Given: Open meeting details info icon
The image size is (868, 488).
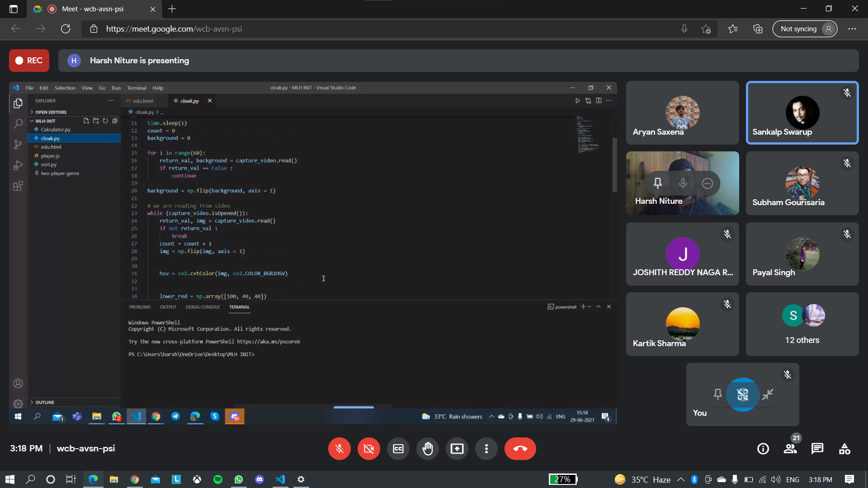Looking at the screenshot, I should (763, 449).
